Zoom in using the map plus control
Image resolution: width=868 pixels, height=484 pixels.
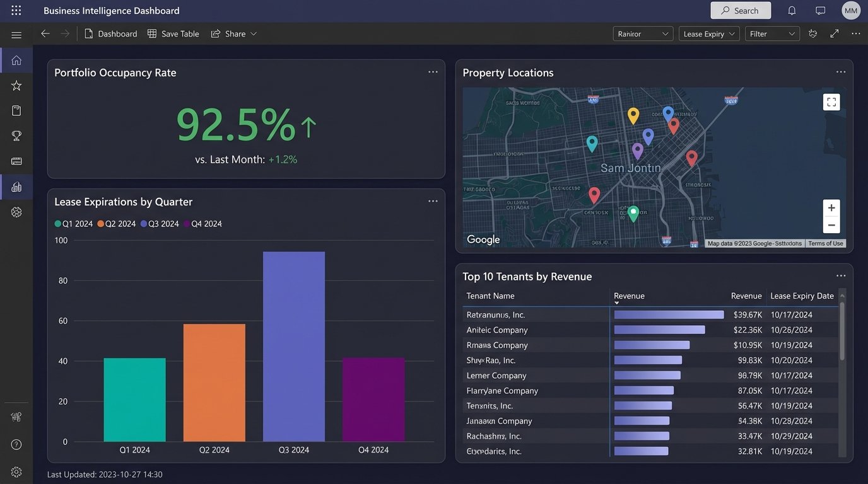click(831, 208)
